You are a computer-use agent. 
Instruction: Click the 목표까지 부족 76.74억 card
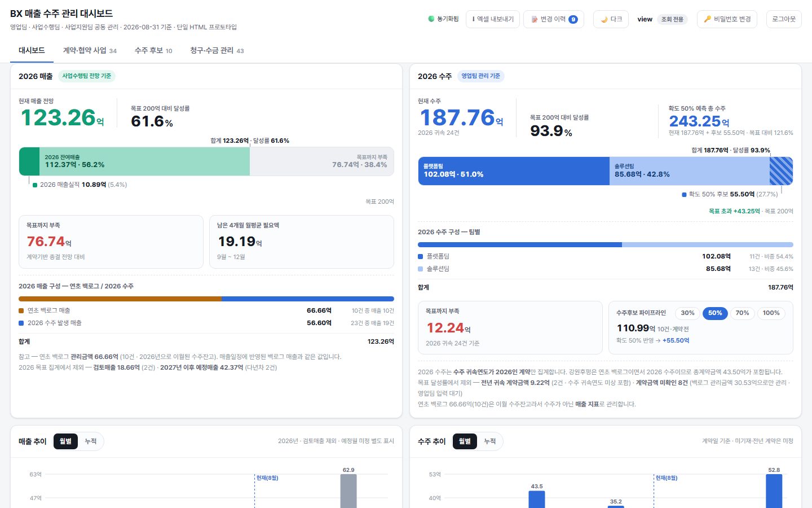point(111,242)
